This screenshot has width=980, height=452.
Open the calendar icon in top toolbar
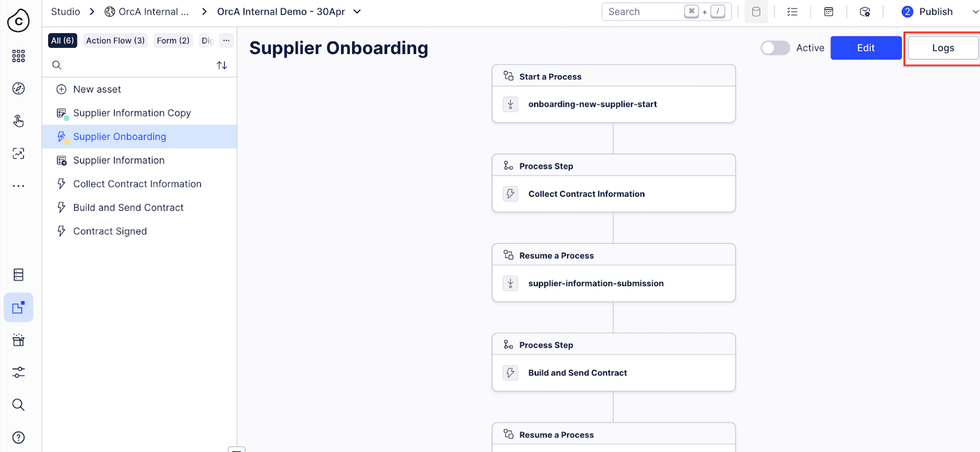pyautogui.click(x=829, y=12)
